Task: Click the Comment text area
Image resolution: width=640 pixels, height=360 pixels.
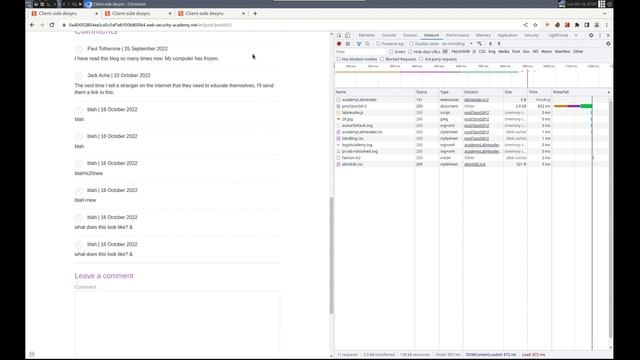Action: point(177,324)
